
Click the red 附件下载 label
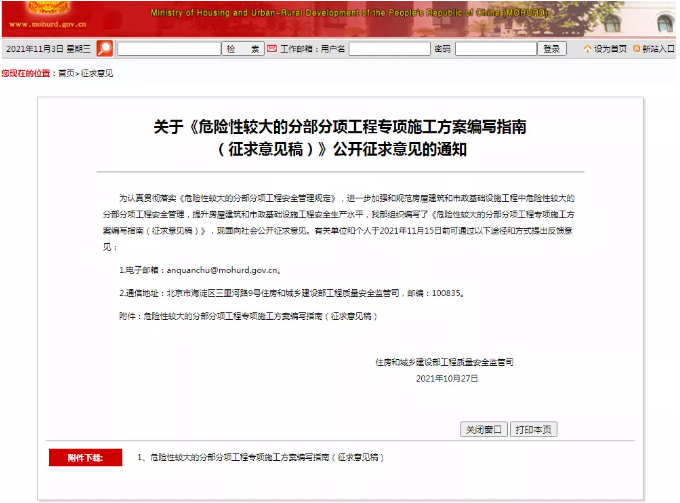[85, 457]
